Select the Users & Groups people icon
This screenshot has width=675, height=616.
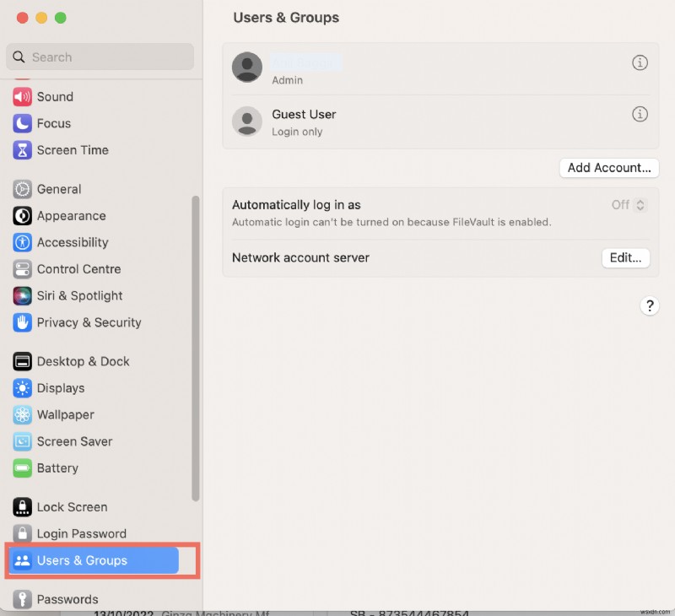[x=22, y=560]
